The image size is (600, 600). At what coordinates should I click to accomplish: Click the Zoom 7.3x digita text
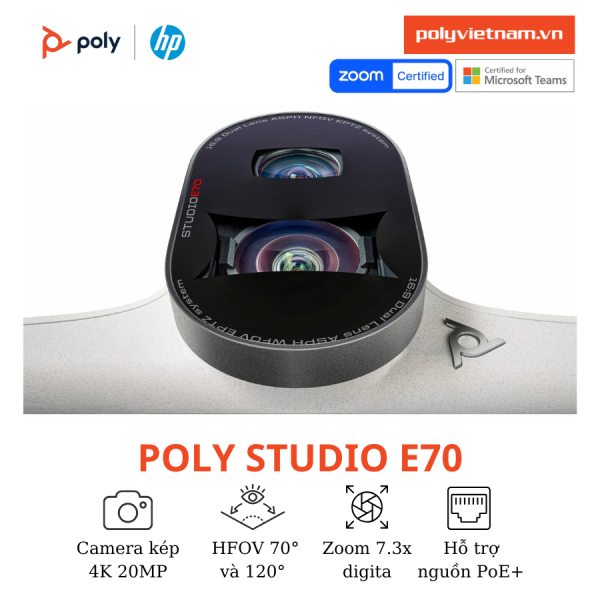coord(367,559)
